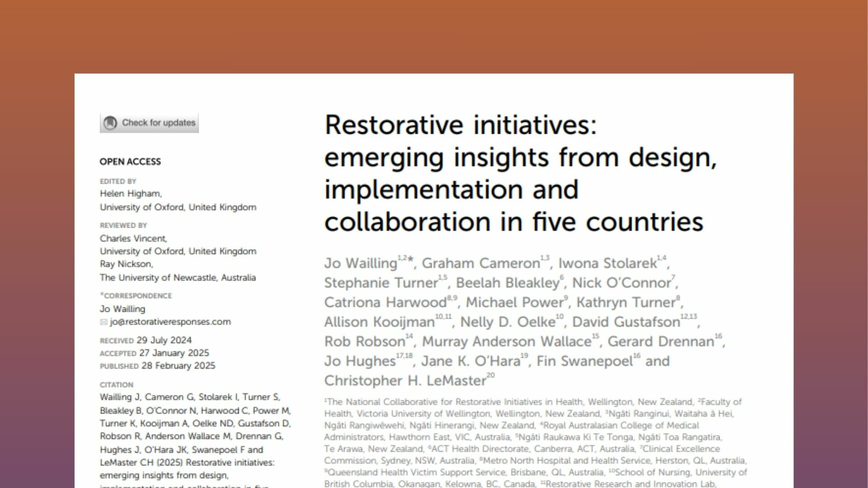Click the CITATION heading
This screenshot has width=868, height=488.
pyautogui.click(x=117, y=385)
